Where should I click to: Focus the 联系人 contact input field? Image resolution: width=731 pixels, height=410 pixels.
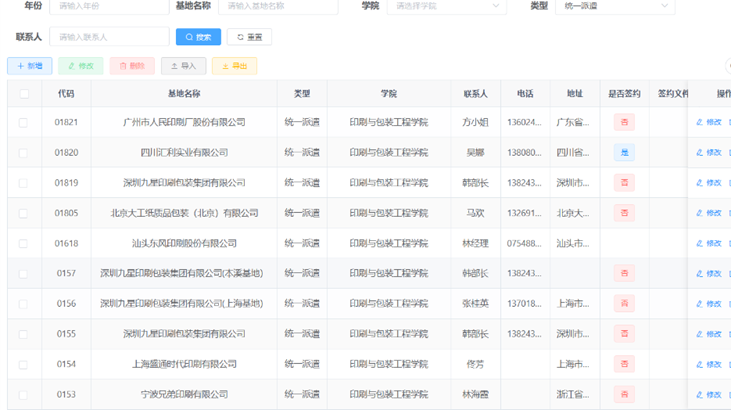[x=109, y=37]
